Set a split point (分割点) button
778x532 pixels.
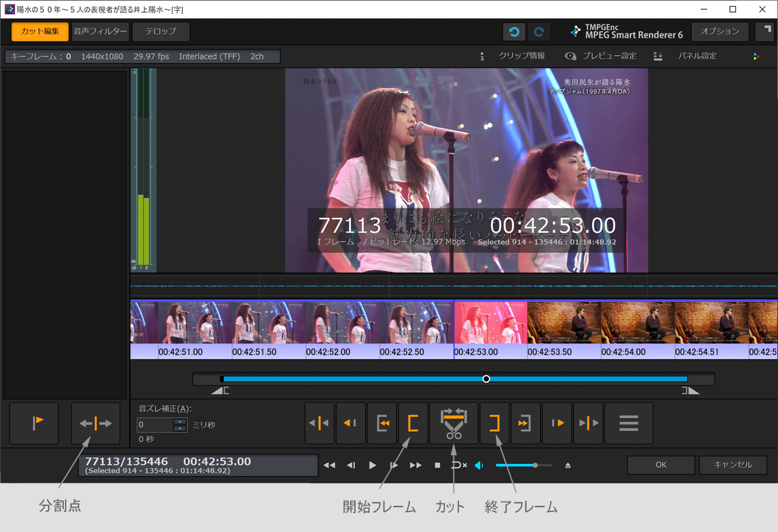tap(95, 423)
